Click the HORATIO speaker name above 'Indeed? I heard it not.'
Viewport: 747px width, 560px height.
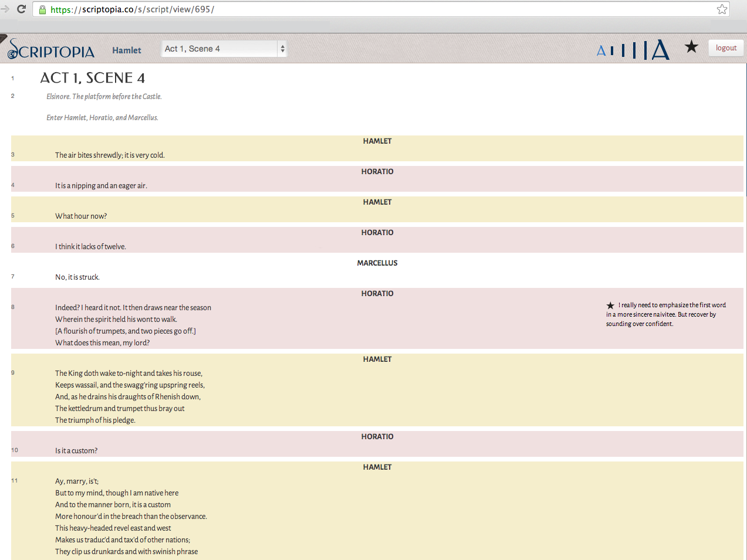(377, 294)
